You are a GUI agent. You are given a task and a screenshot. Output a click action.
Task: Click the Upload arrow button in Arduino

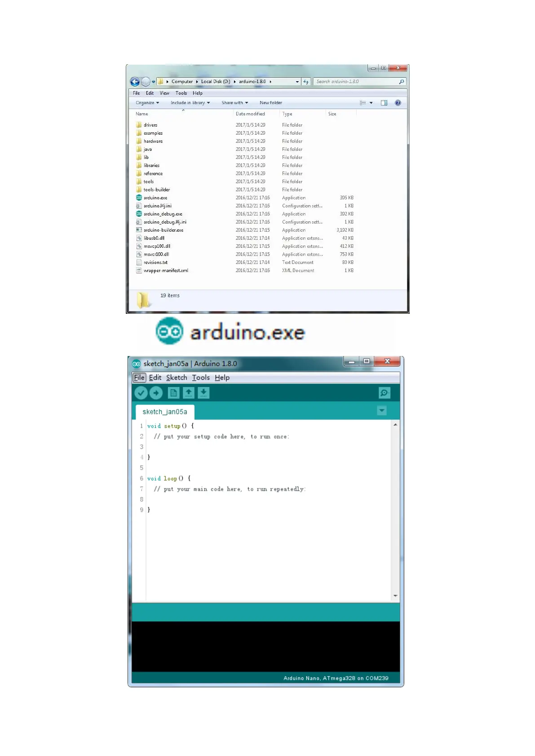click(x=156, y=393)
